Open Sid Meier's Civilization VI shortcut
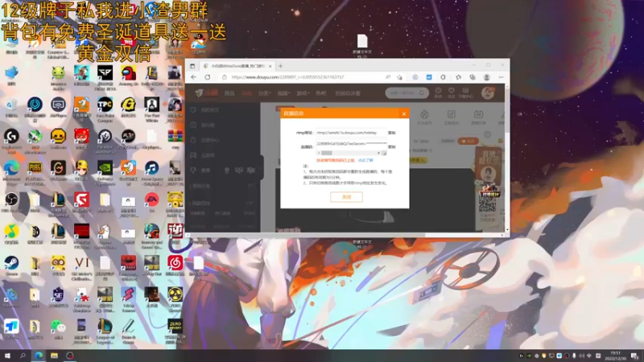Screen dimensions: 644x362 tap(81, 268)
